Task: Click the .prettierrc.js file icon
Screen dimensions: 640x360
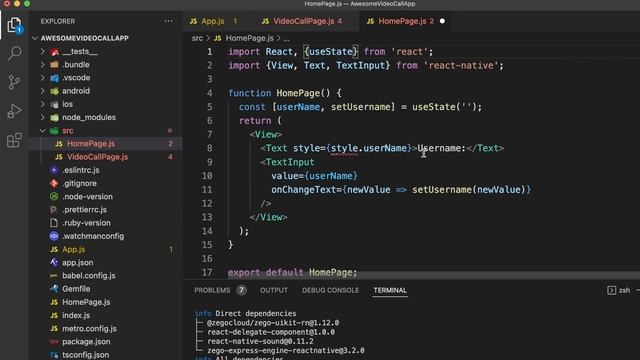Action: (54, 209)
